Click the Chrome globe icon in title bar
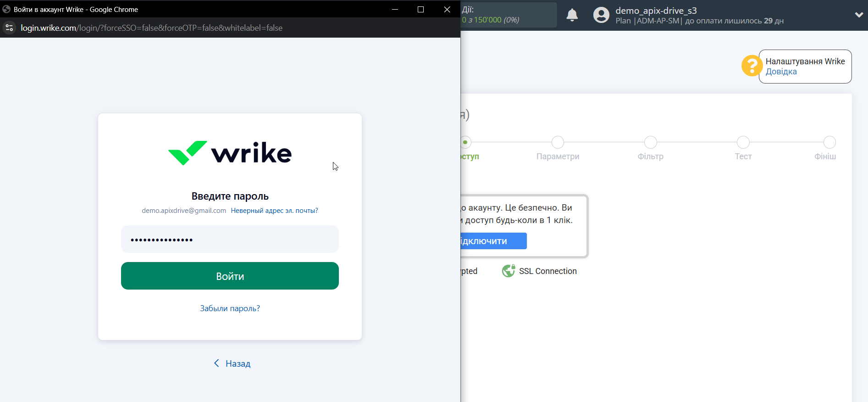868x402 pixels. point(6,9)
